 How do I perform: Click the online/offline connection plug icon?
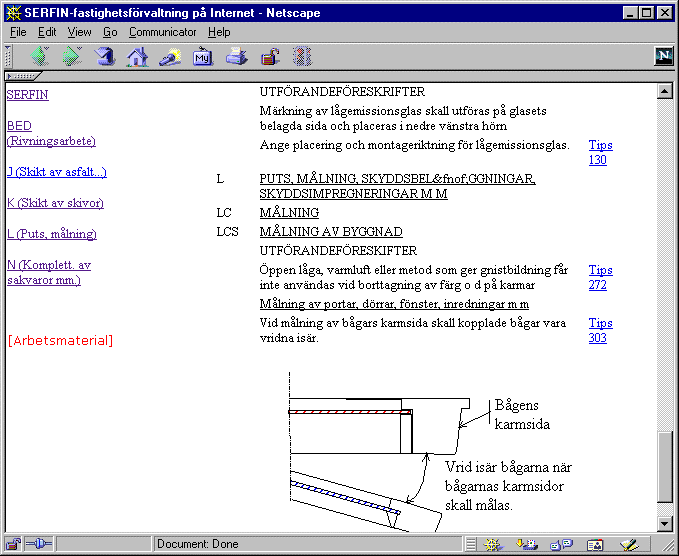click(x=39, y=544)
